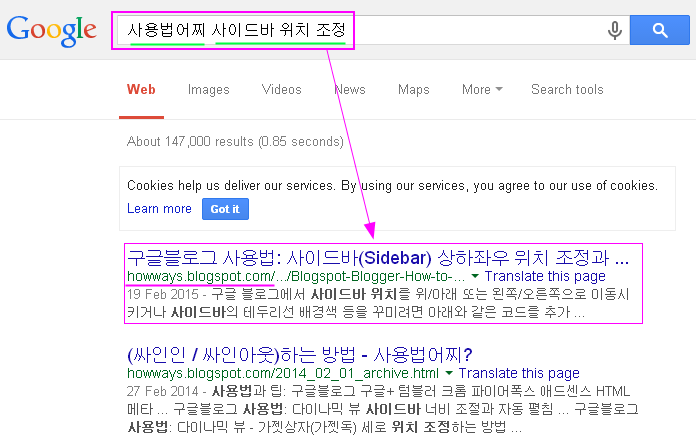Image resolution: width=696 pixels, height=445 pixels.
Task: Expand arrow beside Blogspot-Blogger-How-to URL
Action: pos(475,276)
